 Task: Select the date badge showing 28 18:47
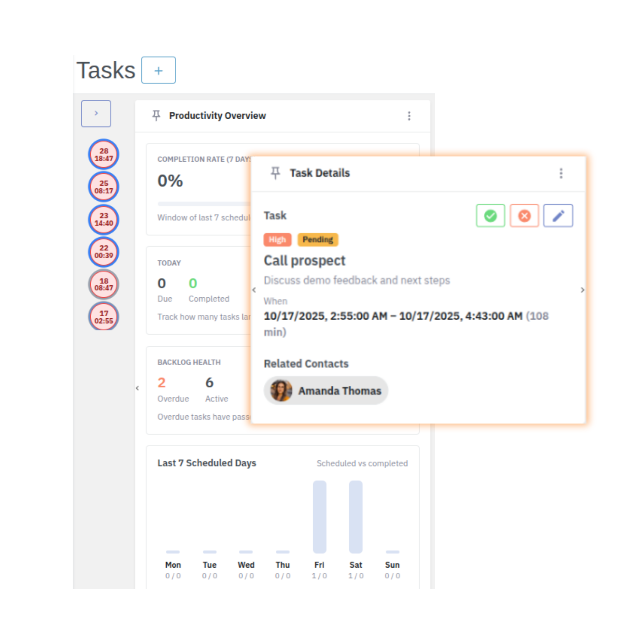[103, 154]
